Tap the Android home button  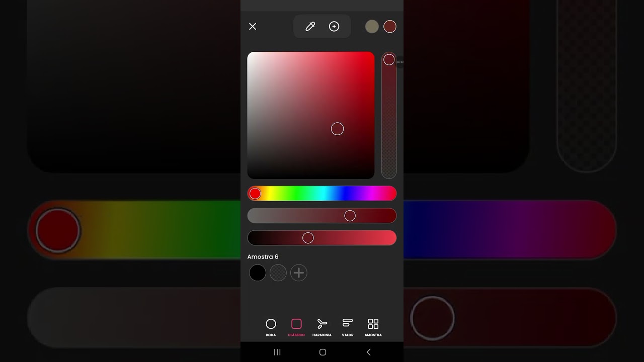(x=323, y=352)
